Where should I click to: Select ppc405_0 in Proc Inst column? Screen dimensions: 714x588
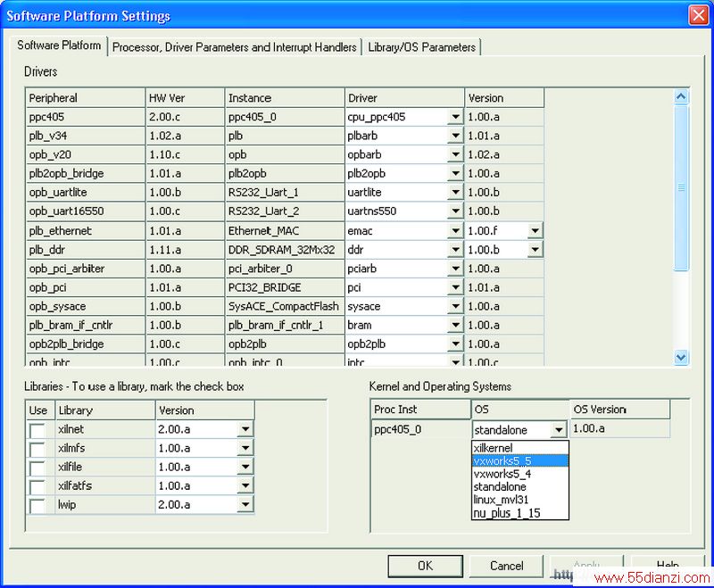pos(420,429)
